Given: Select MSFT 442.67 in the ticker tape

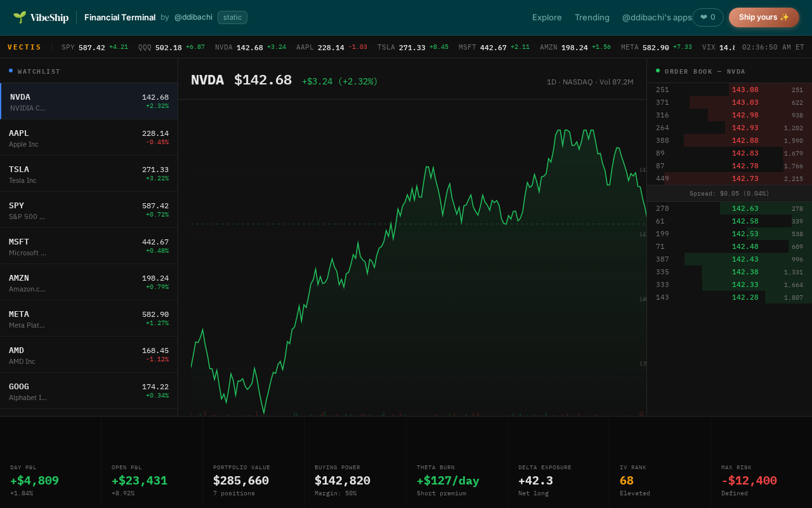Looking at the screenshot, I should coord(494,47).
